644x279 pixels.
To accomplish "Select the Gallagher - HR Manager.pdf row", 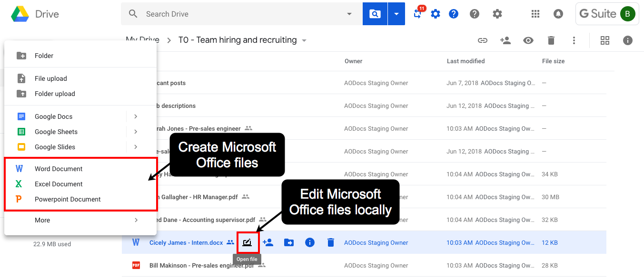I will pos(364,197).
